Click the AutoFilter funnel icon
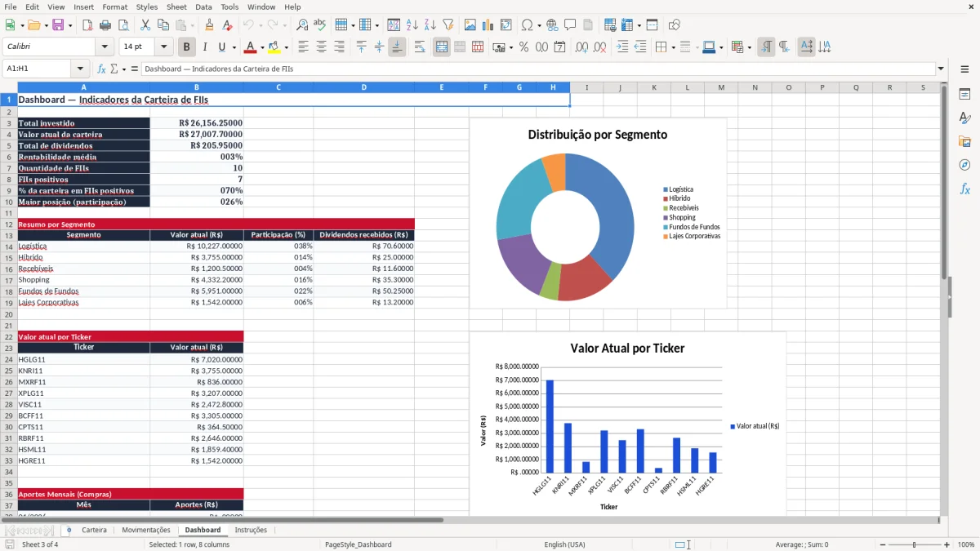The image size is (980, 551). pyautogui.click(x=448, y=25)
